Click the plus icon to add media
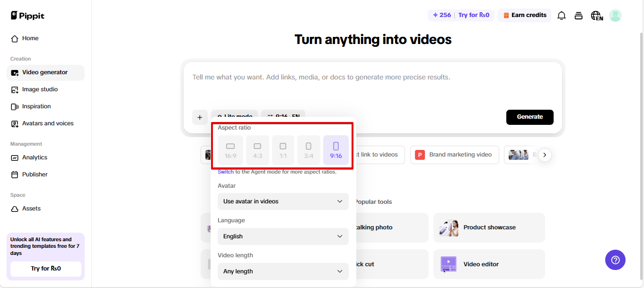 point(200,117)
